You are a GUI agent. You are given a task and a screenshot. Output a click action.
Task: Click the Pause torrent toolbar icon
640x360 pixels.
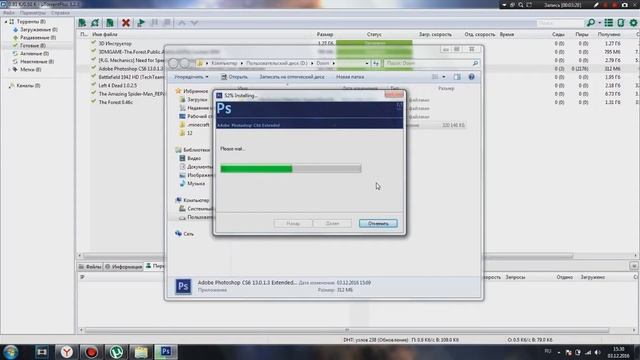coord(154,23)
